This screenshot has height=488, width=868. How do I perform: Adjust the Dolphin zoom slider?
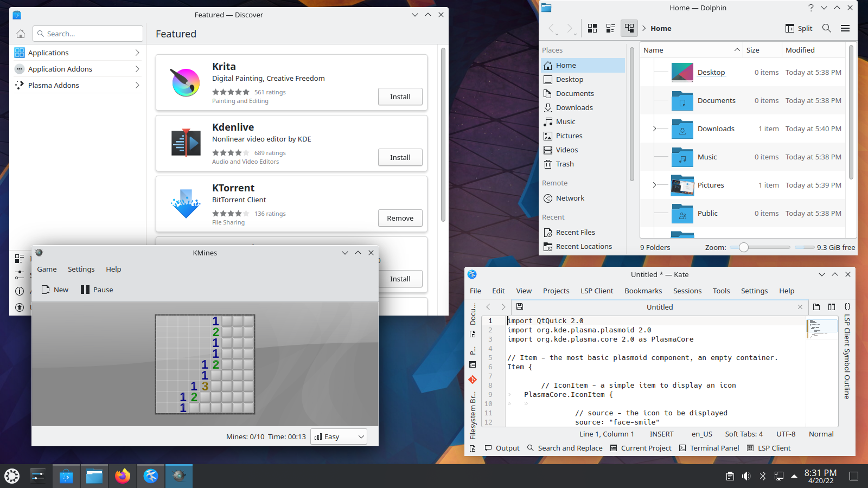pyautogui.click(x=744, y=247)
